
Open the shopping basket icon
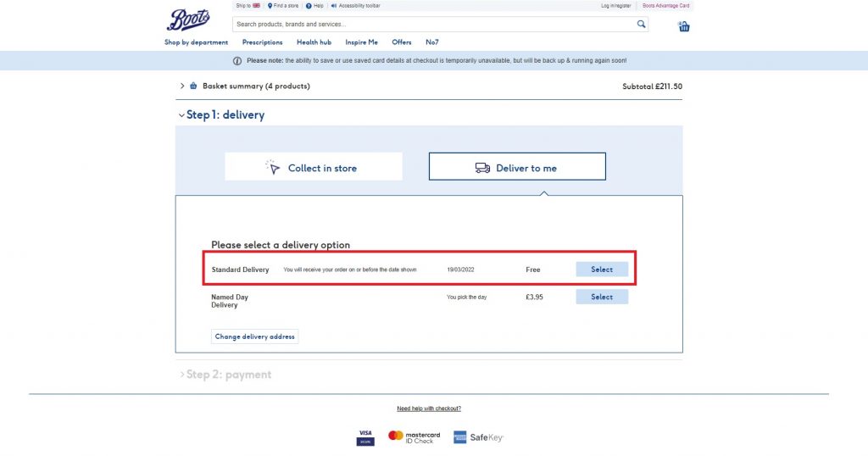pyautogui.click(x=683, y=26)
